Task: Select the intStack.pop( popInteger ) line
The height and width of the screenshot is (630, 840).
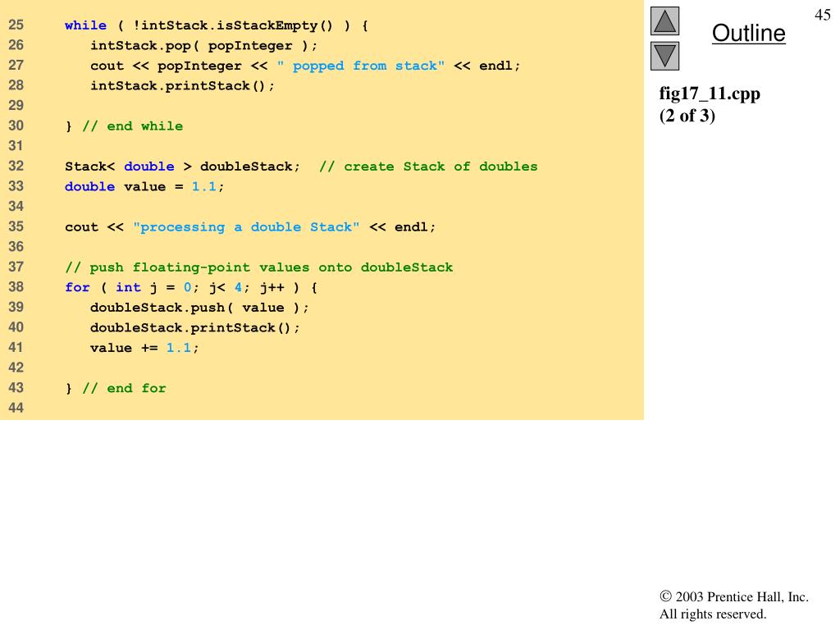Action: click(x=203, y=46)
